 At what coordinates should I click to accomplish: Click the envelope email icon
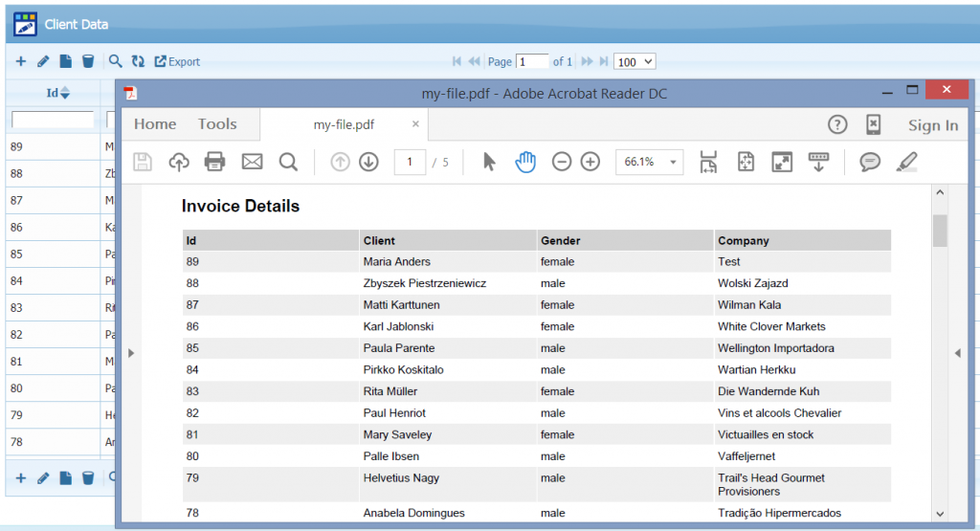(x=252, y=162)
